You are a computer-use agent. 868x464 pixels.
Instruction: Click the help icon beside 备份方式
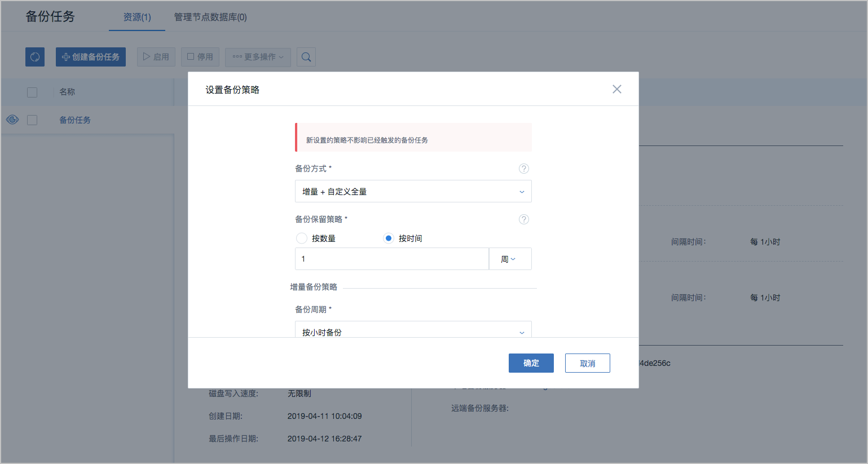coord(523,168)
